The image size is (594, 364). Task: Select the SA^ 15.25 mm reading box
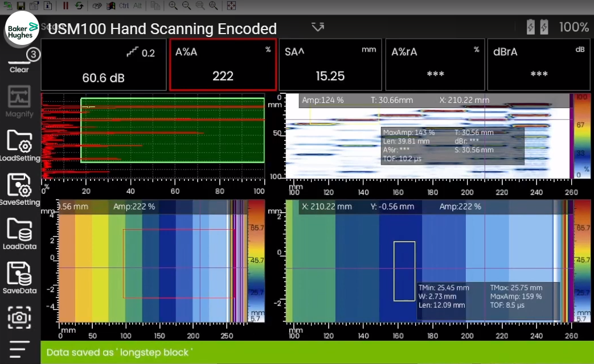click(330, 65)
